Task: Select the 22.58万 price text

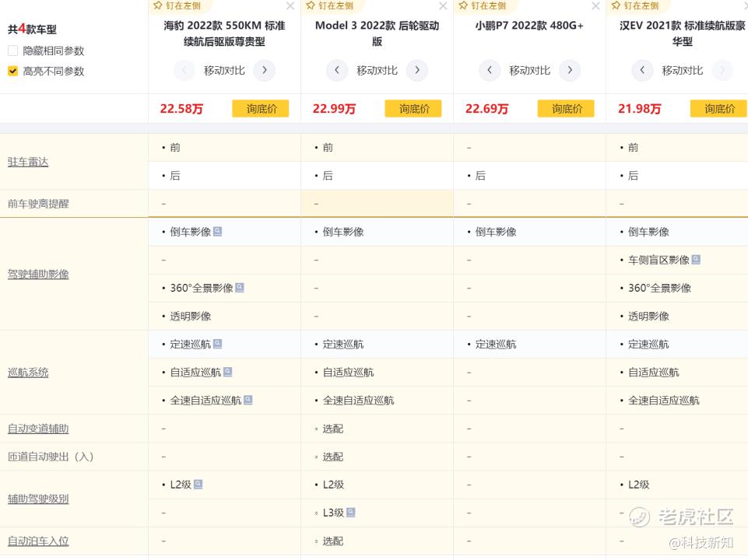Action: [181, 109]
